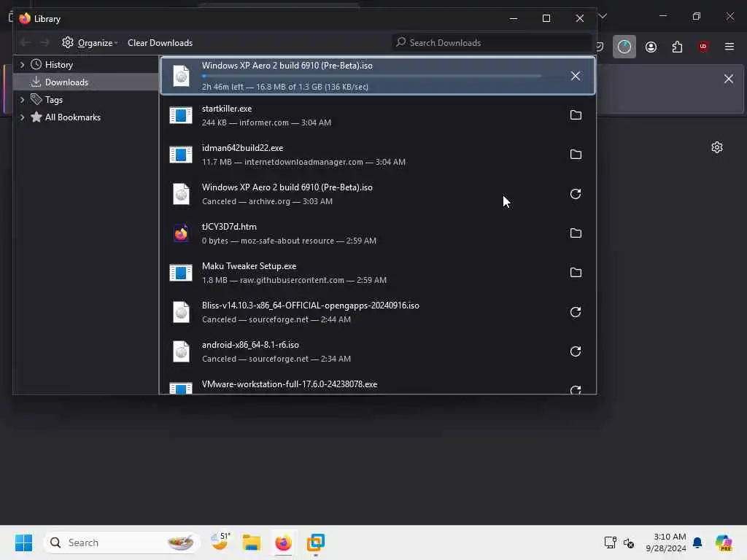
Task: Click the idman642build22.exe file icon
Action: (x=181, y=155)
